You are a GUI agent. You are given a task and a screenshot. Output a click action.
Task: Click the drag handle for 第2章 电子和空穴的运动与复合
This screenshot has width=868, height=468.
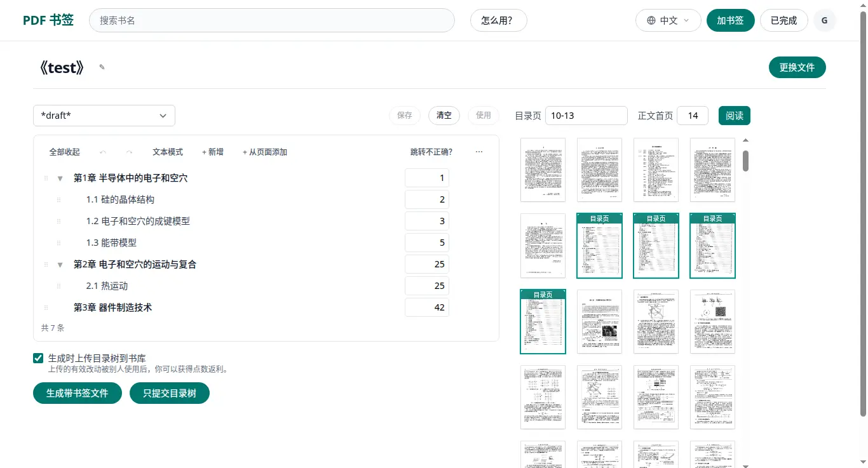click(x=46, y=265)
